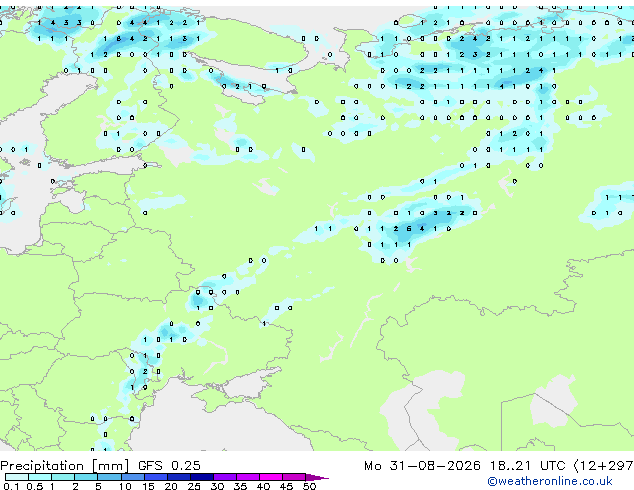Image resolution: width=634 pixels, height=490 pixels.
Task: Click the "30" legend scale label
Action: point(217,486)
